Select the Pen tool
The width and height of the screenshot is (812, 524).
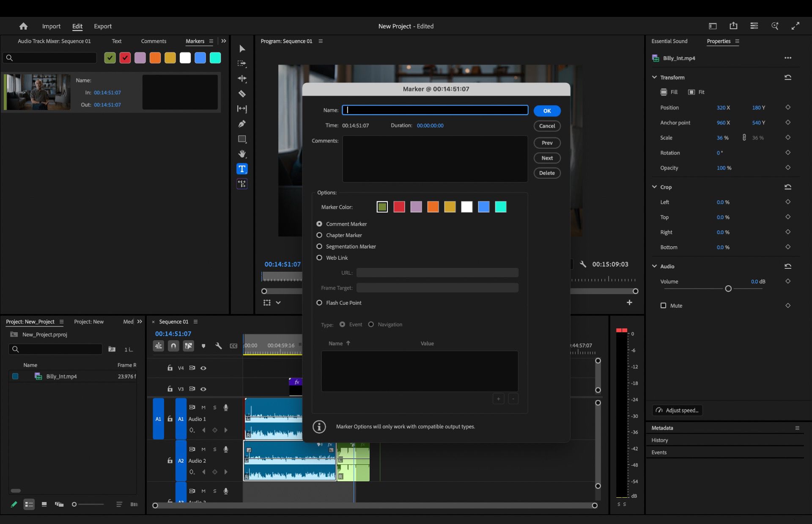(242, 124)
